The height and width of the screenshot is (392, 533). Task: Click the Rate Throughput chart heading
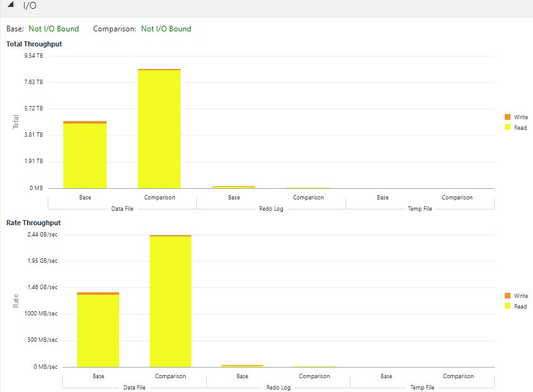click(33, 223)
